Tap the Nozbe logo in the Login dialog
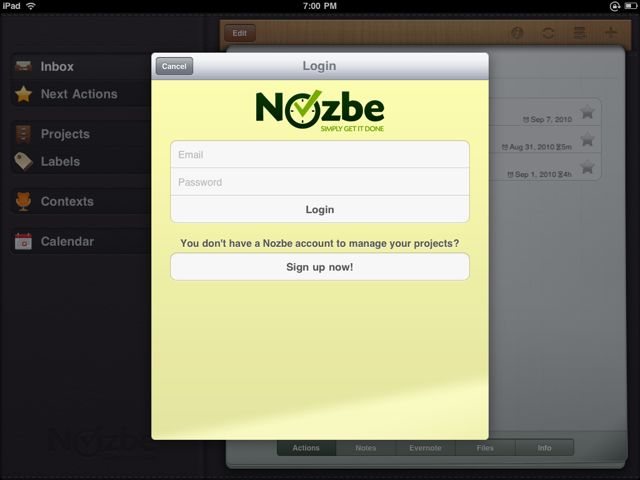Screen dimensions: 640x480 (320, 111)
